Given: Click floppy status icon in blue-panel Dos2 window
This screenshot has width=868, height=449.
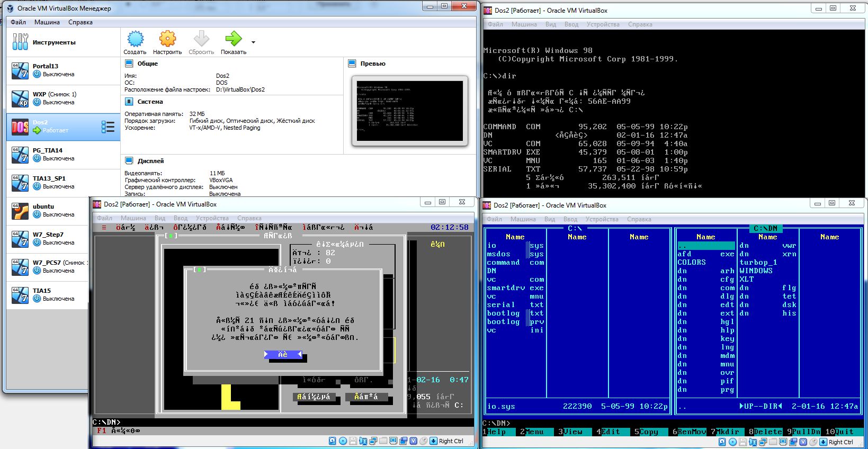Looking at the screenshot, I should coord(742,442).
